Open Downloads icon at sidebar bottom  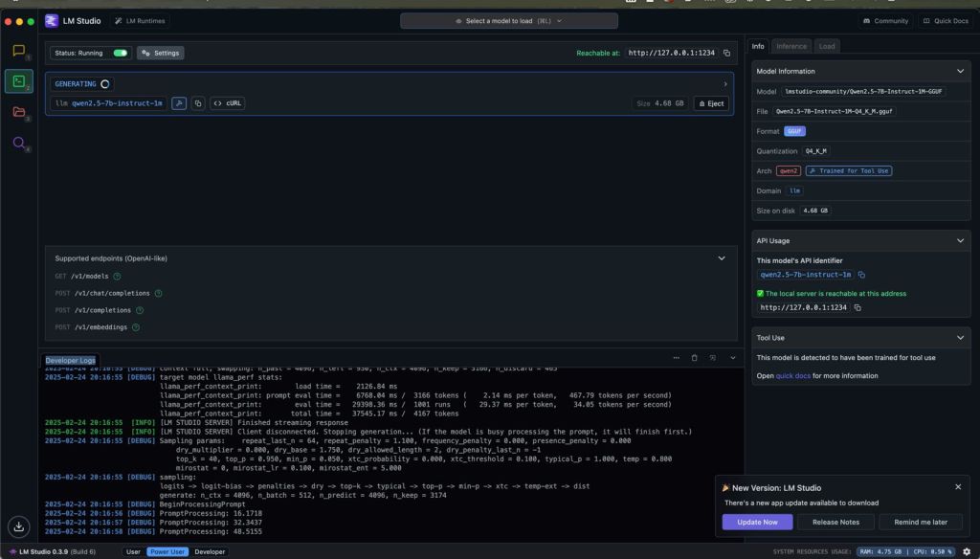coord(19,526)
